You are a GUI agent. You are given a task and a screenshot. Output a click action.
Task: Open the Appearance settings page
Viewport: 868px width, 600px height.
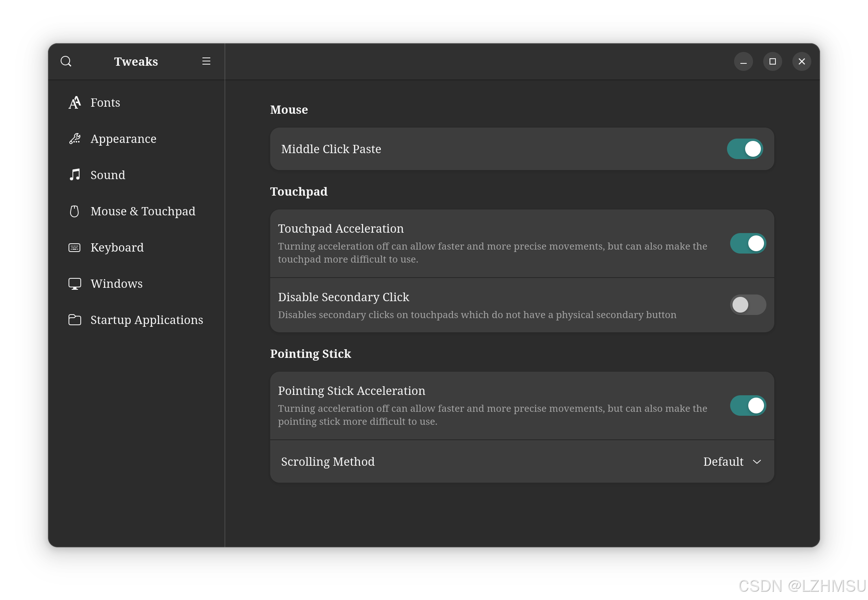(x=123, y=139)
